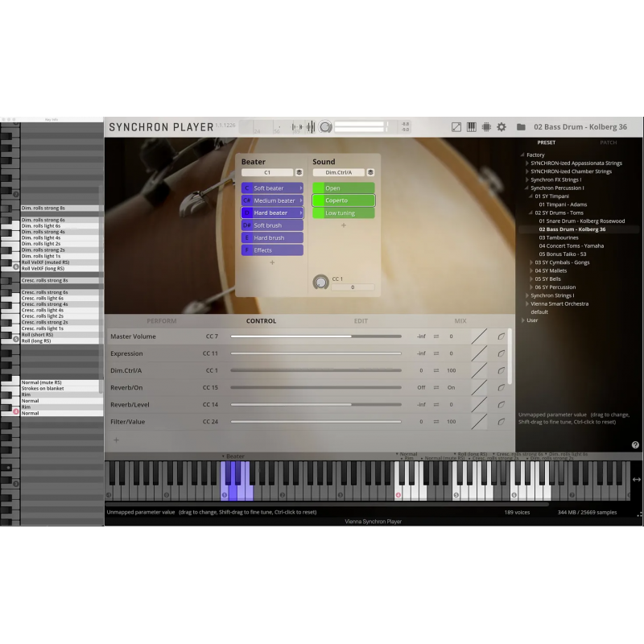This screenshot has height=644, width=644.
Task: Click the expand window size icon
Action: pyautogui.click(x=456, y=127)
